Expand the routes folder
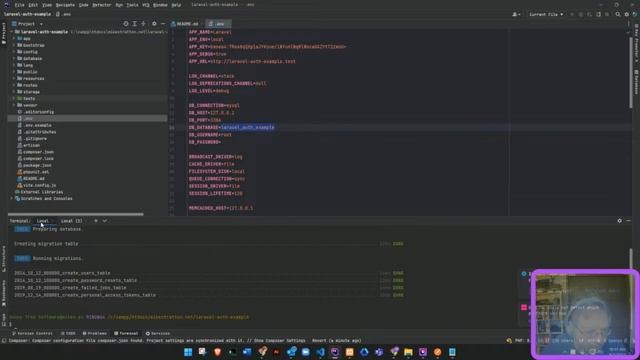640x360 pixels. [x=14, y=85]
